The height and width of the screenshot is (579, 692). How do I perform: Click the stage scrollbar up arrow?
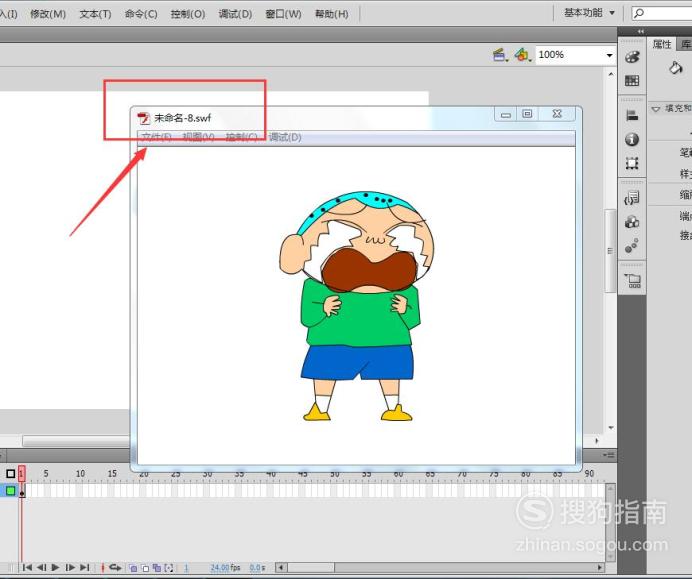[x=611, y=74]
